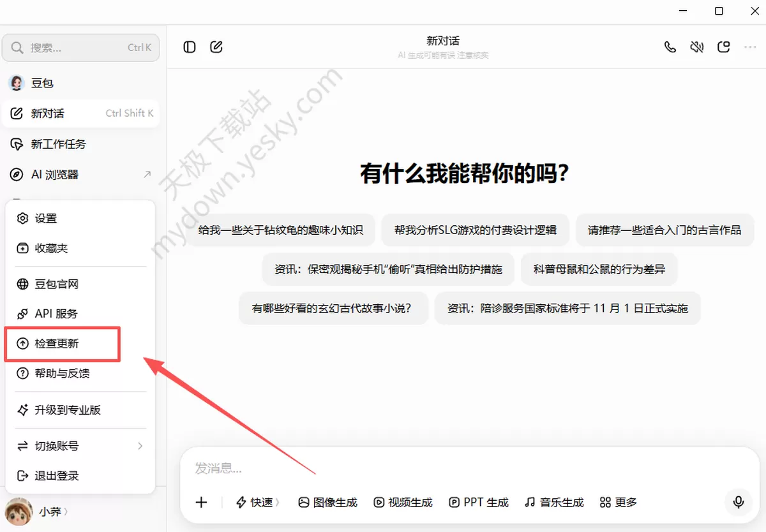Click the 小莽 user avatar

pos(19,512)
